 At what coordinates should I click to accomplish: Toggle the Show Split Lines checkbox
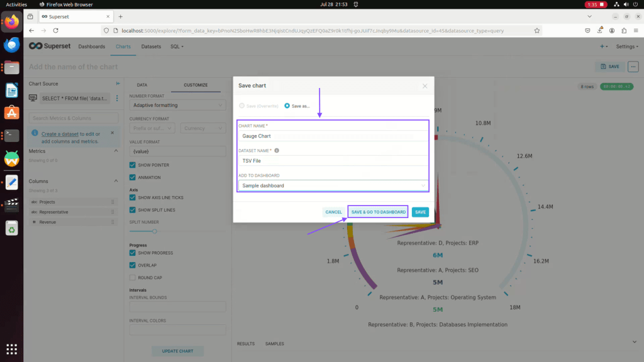(x=133, y=210)
